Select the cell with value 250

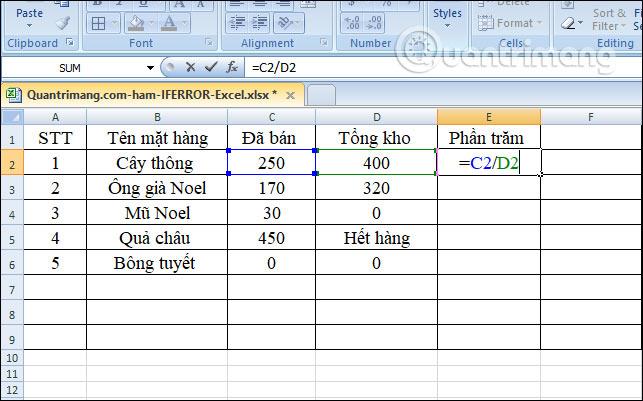point(271,163)
